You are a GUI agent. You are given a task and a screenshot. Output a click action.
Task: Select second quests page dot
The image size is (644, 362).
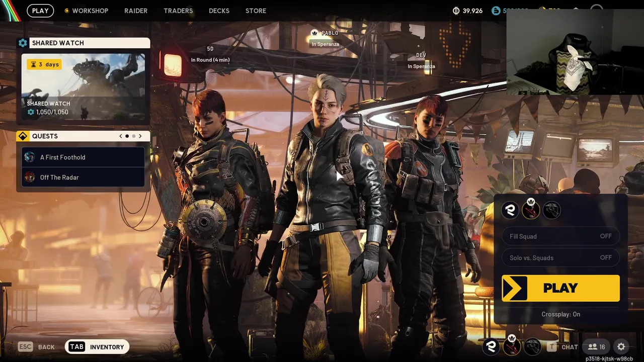click(x=134, y=136)
